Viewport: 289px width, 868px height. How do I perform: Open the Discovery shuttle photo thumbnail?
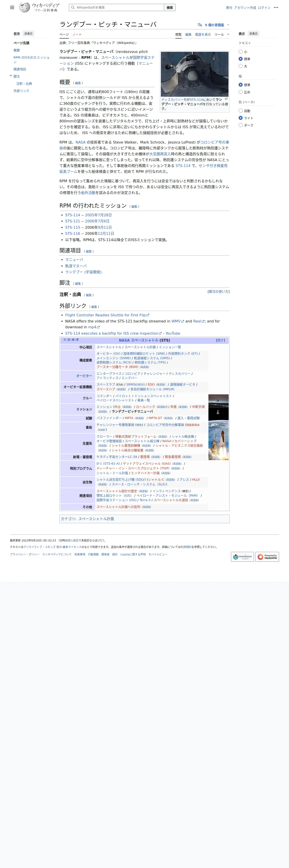coord(194,74)
